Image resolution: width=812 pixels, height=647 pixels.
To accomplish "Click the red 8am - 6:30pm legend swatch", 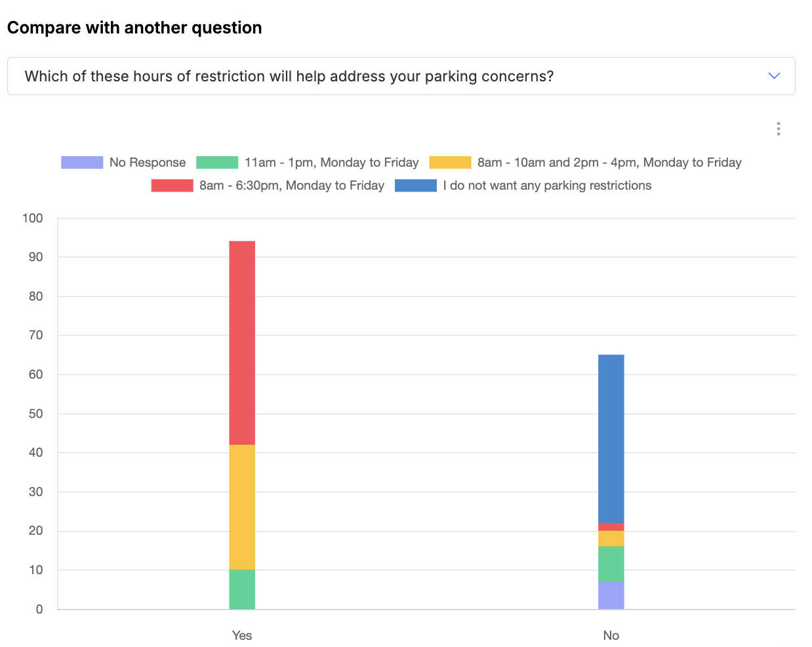I will pyautogui.click(x=172, y=186).
